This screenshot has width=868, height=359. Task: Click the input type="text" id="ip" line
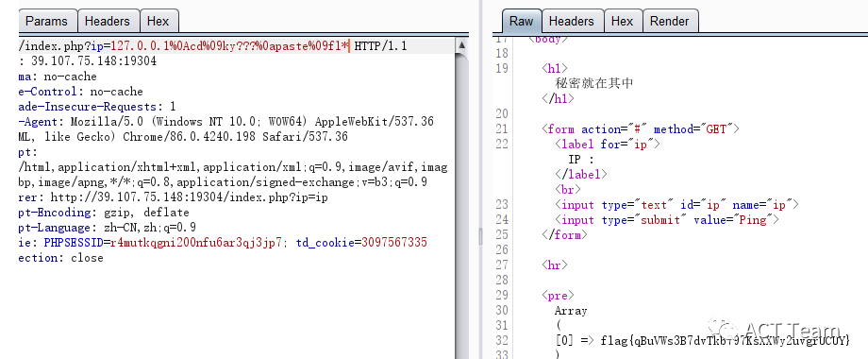677,205
